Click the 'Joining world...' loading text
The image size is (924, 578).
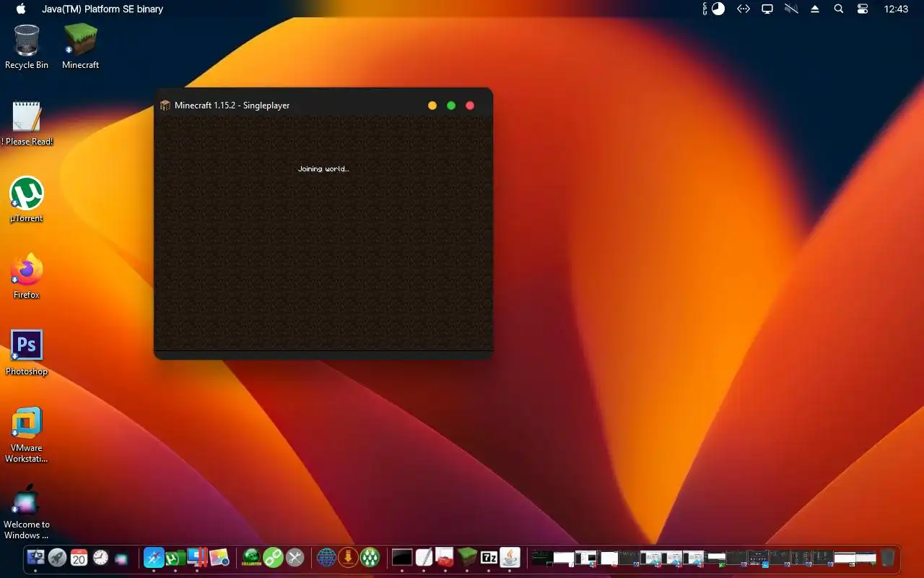pos(323,168)
